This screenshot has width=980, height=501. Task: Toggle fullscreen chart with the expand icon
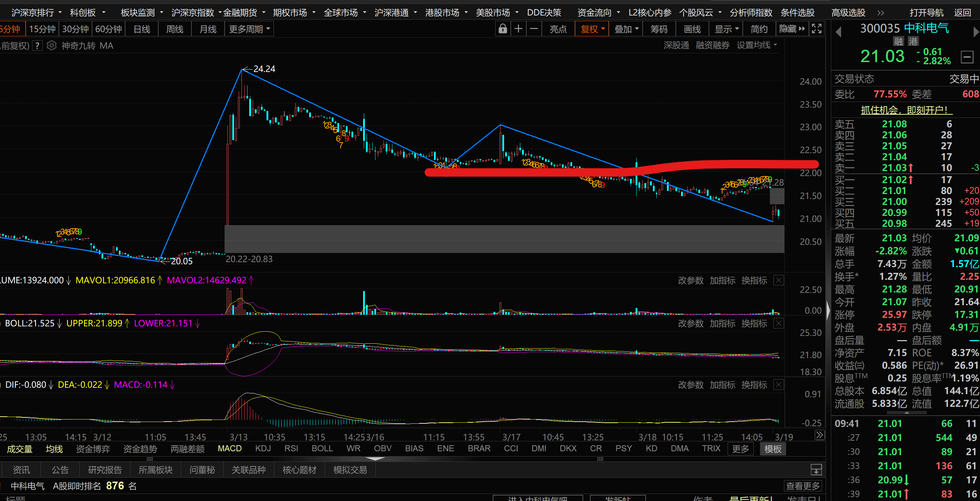tap(816, 29)
